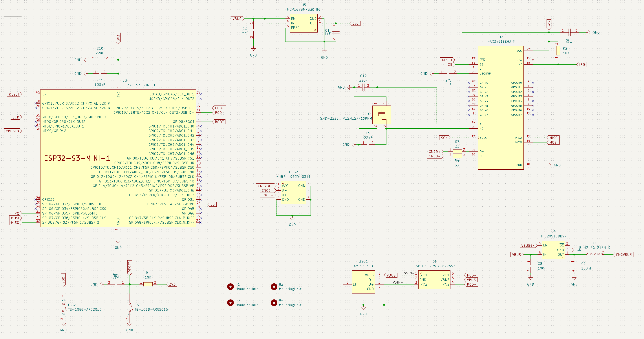Image resolution: width=644 pixels, height=339 pixels.
Task: Select the CNCVBUS label after inductor L1
Action: [x=624, y=255]
